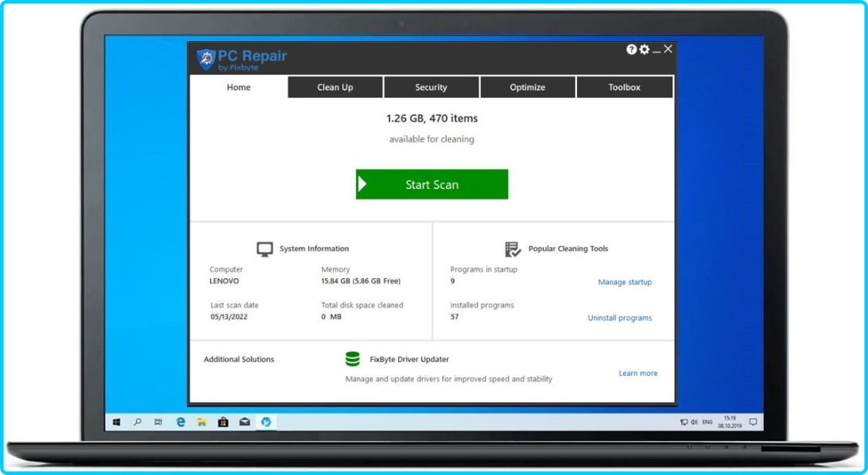This screenshot has height=475, width=868.
Task: Go to the Toolbox tab
Action: pyautogui.click(x=624, y=87)
